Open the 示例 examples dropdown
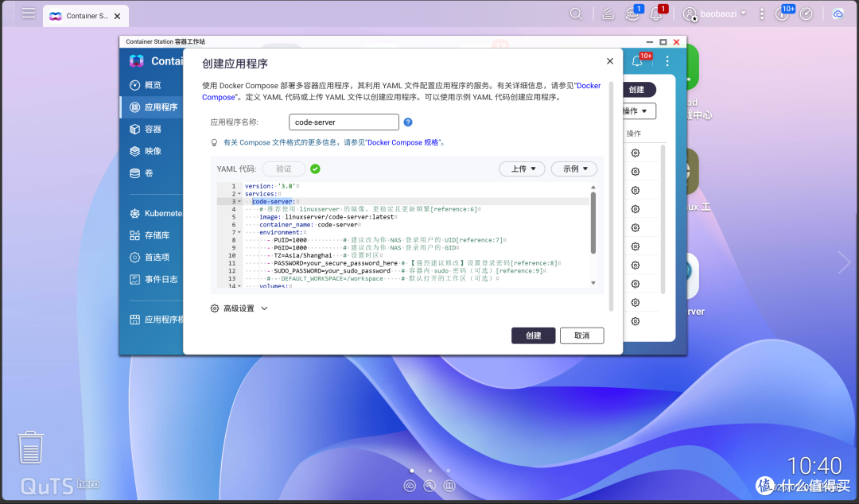859x504 pixels. 573,169
